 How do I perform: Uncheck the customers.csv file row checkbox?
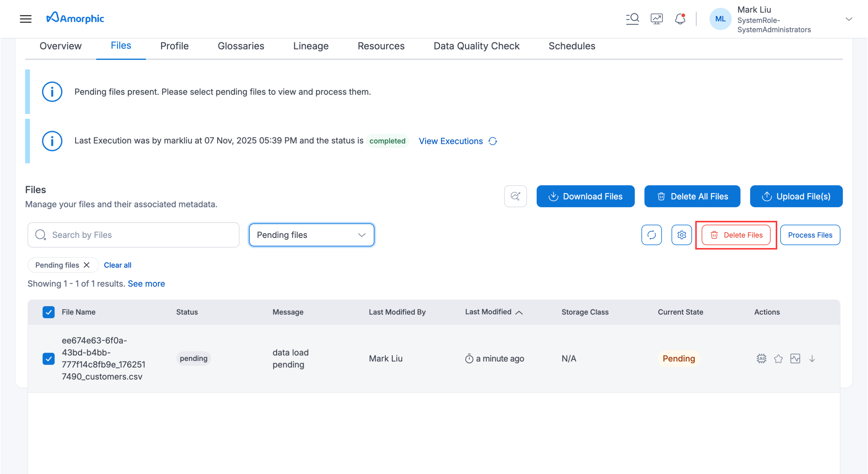pos(49,359)
